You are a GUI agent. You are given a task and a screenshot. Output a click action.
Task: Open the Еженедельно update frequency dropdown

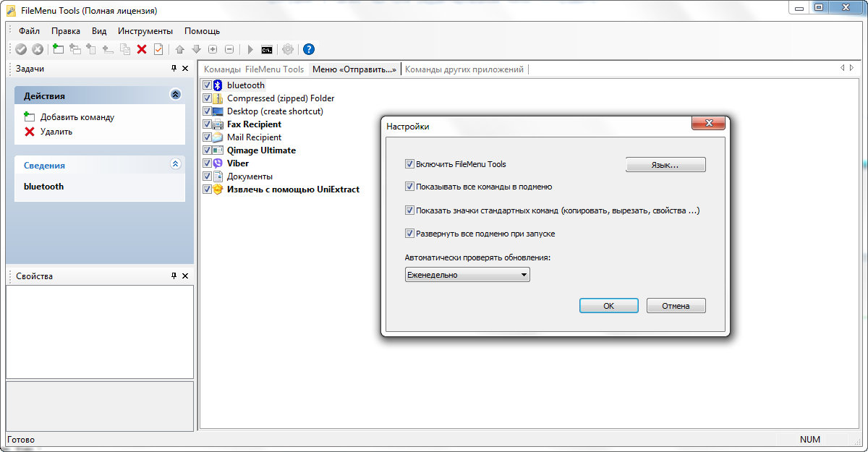[467, 275]
